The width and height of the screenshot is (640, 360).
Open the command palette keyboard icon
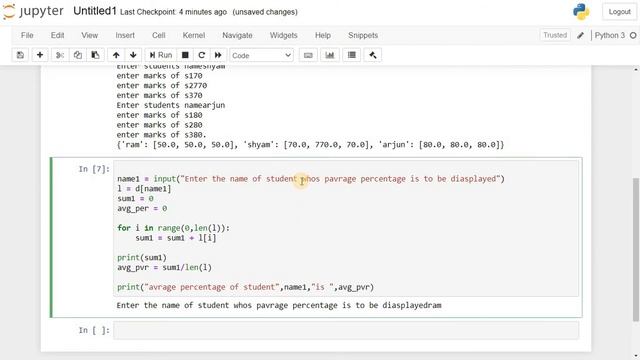click(x=308, y=55)
